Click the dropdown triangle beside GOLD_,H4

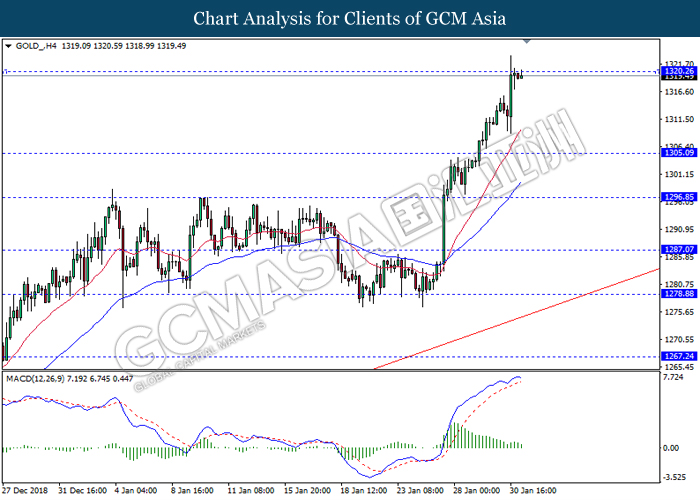click(x=8, y=46)
